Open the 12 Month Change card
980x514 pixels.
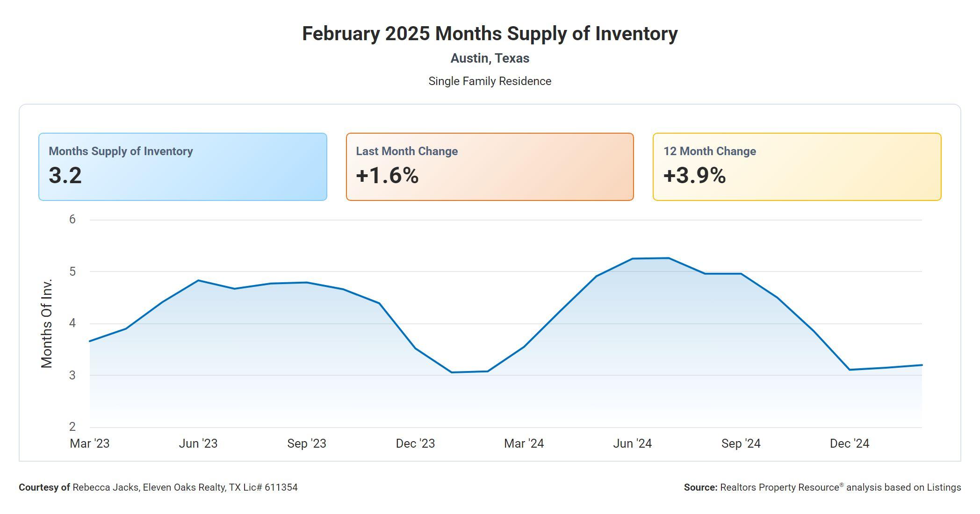pyautogui.click(x=797, y=166)
